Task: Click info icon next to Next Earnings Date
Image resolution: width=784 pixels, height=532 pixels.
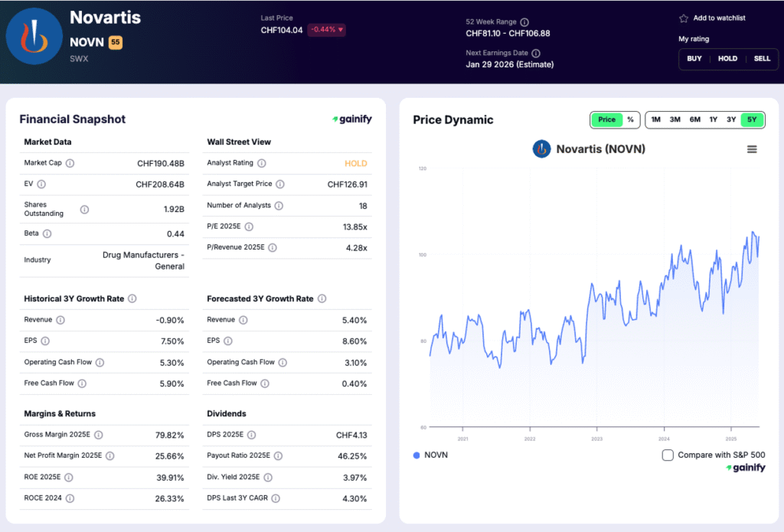Action: (536, 54)
